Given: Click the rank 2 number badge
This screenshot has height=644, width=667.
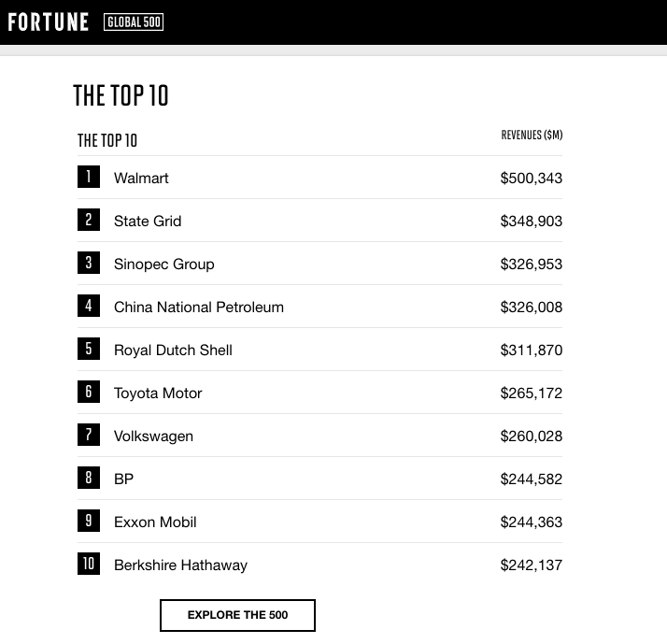Looking at the screenshot, I should [89, 220].
